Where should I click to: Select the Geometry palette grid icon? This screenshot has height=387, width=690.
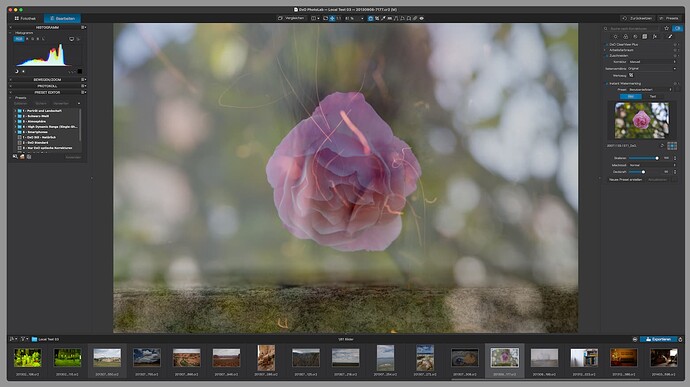645,37
